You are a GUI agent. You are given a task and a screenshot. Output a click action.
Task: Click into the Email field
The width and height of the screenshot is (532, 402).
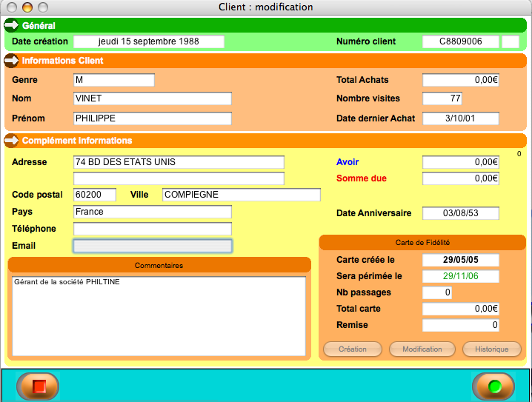(153, 246)
